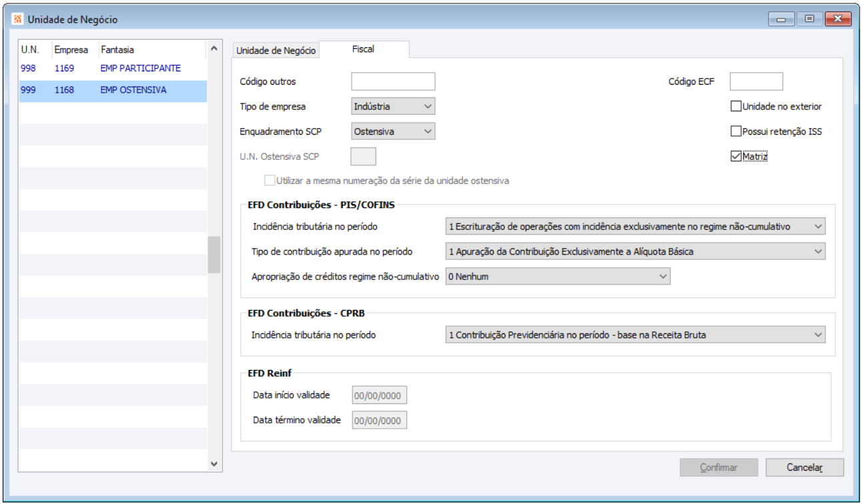
Task: Uncheck the Matriz checkbox
Action: click(736, 157)
